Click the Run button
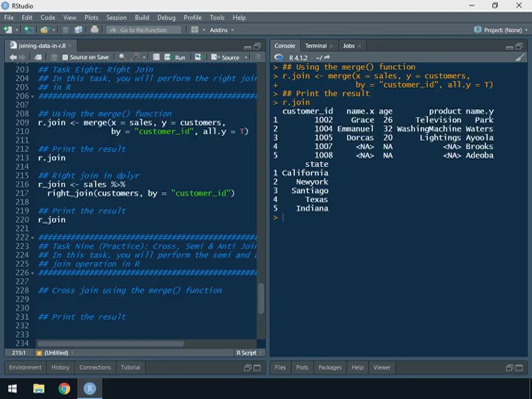This screenshot has width=532, height=399. [176, 57]
